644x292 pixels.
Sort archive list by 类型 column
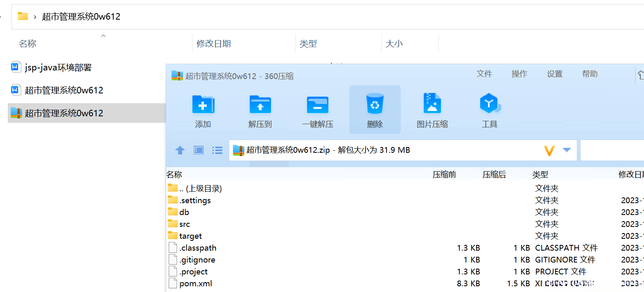pos(540,174)
